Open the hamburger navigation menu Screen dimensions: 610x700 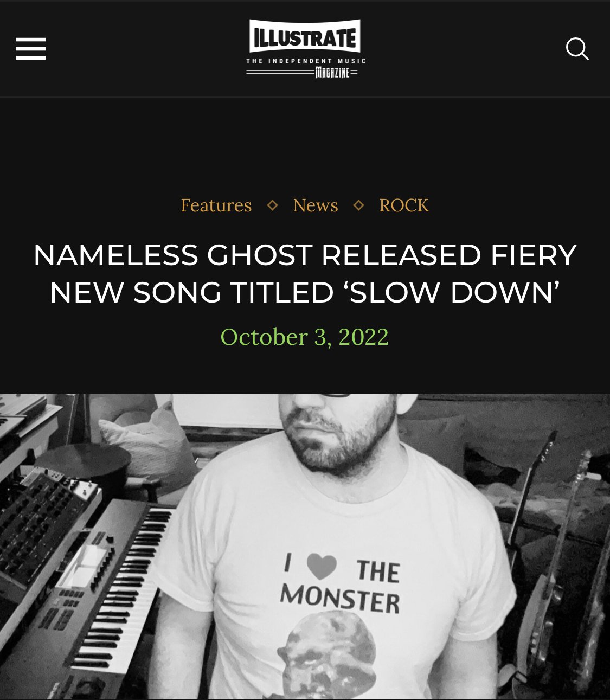[31, 49]
